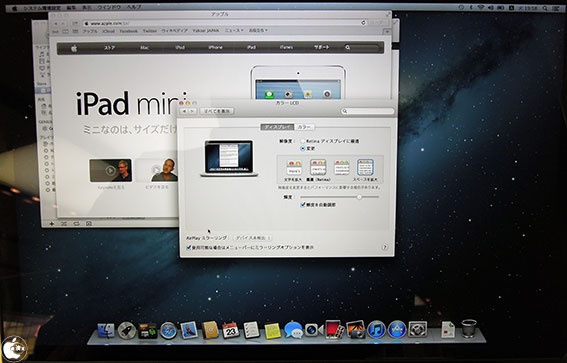Viewport: 567px width, 363px height.
Task: Click iPod link on apple.com navigation
Action: 180,48
